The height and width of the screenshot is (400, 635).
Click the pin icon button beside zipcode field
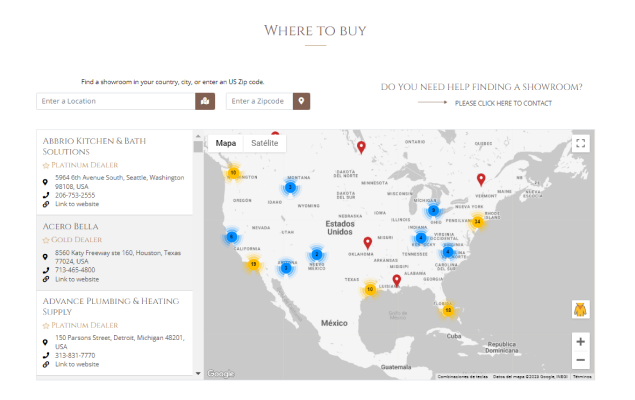pyautogui.click(x=300, y=101)
